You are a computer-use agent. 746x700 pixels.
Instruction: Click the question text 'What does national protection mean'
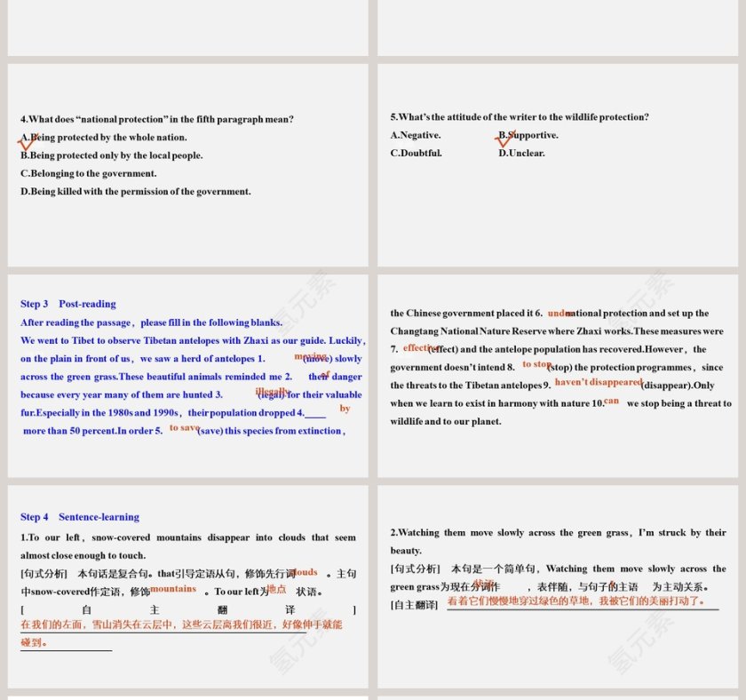click(157, 119)
